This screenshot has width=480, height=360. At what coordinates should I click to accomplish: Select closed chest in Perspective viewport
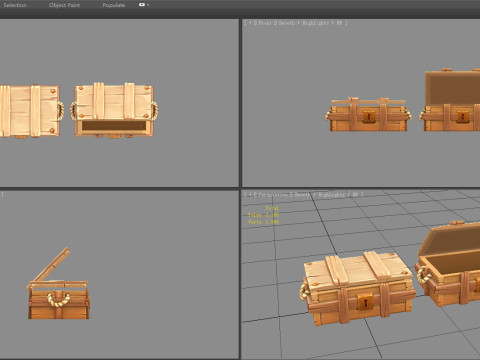click(358, 288)
